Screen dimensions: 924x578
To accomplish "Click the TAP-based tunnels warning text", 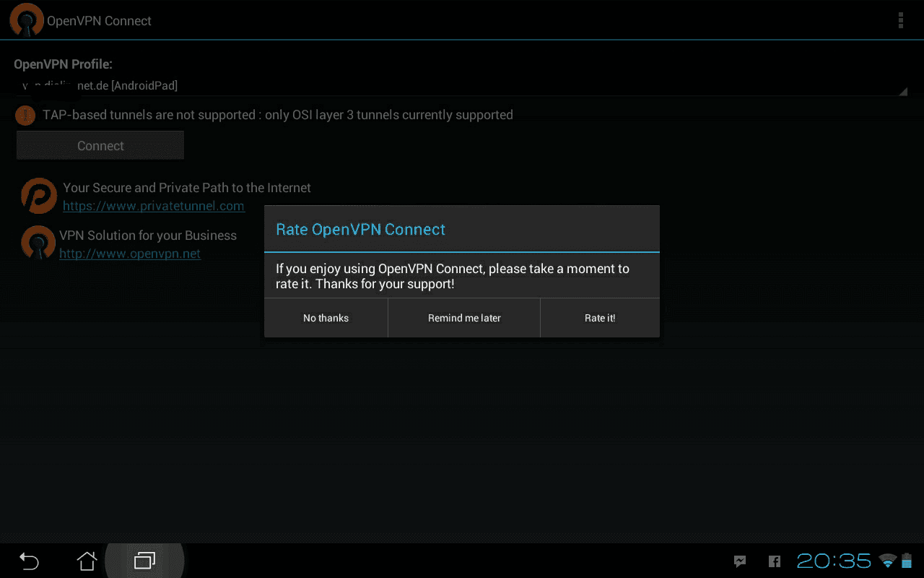I will tap(278, 115).
